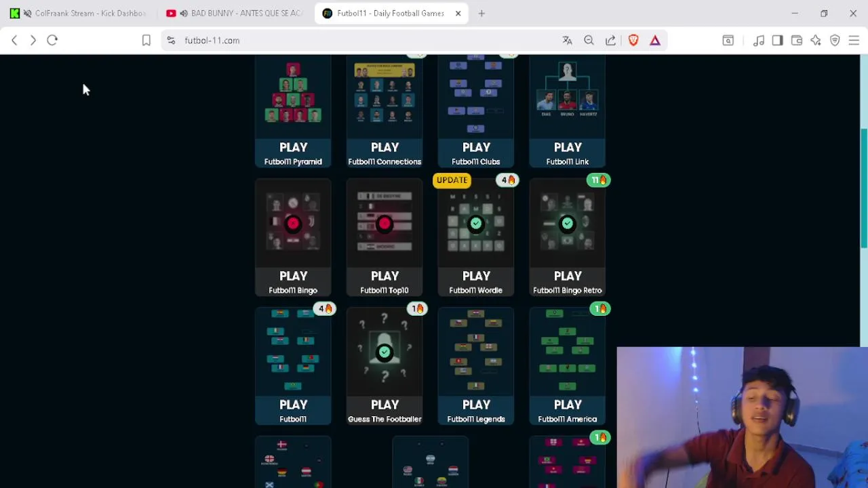The image size is (868, 488).
Task: Click the green check on Guess The Footballer
Action: coord(384,352)
